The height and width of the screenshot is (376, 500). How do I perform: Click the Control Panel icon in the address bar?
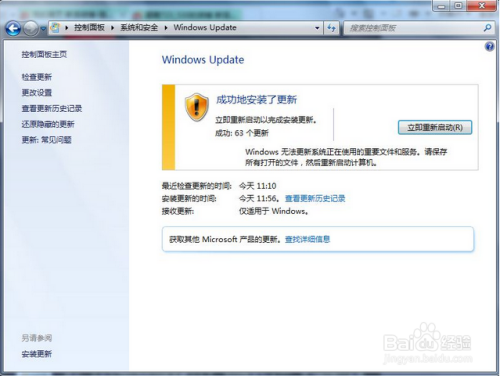tap(55, 28)
